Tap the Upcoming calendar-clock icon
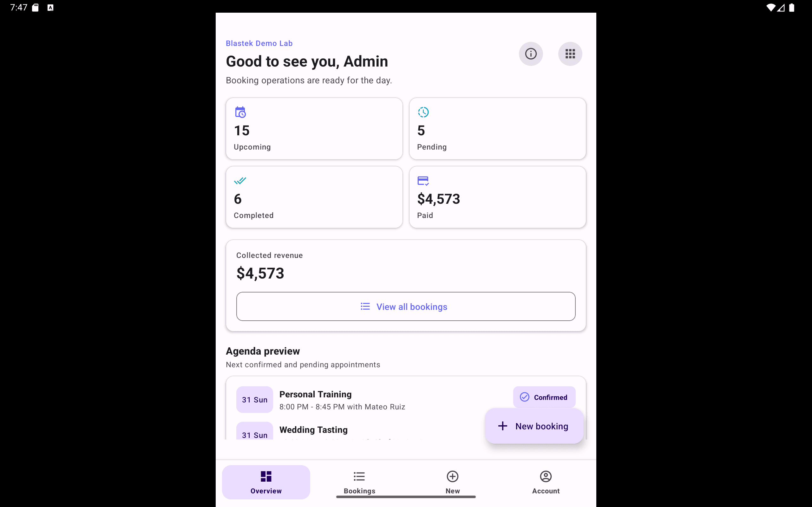The image size is (812, 507). click(x=240, y=112)
